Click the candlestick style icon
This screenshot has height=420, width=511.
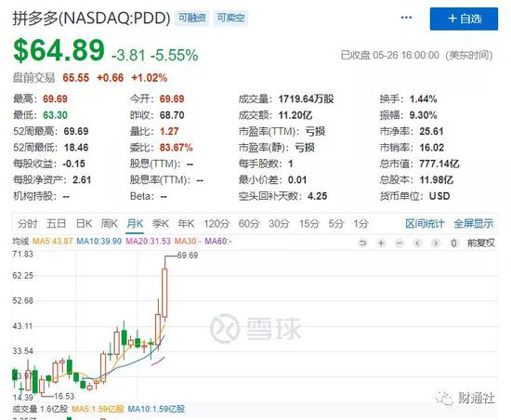pyautogui.click(x=453, y=243)
